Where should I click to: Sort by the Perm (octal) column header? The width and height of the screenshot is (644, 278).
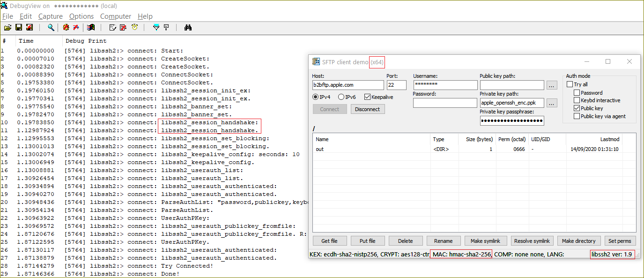pyautogui.click(x=512, y=139)
